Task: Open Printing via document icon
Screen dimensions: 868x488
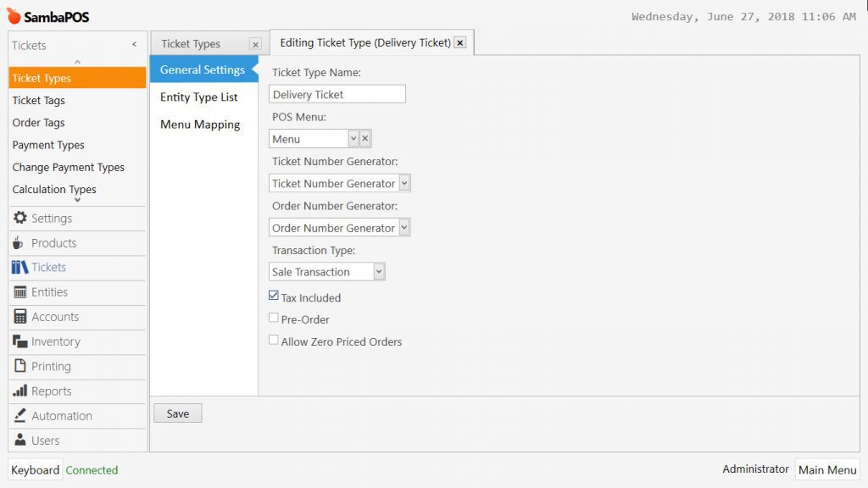Action: pyautogui.click(x=20, y=366)
